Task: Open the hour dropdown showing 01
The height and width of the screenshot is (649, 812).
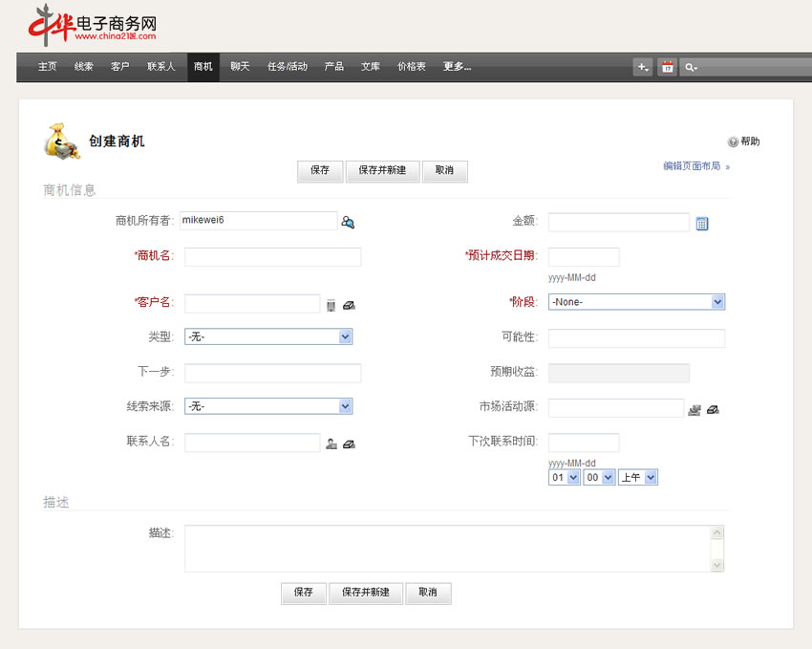Action: tap(564, 477)
